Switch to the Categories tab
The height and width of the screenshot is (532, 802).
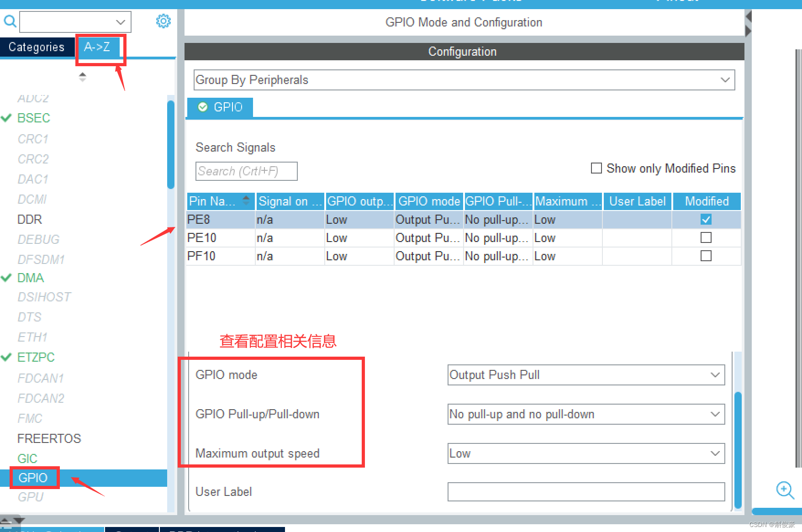pyautogui.click(x=36, y=47)
